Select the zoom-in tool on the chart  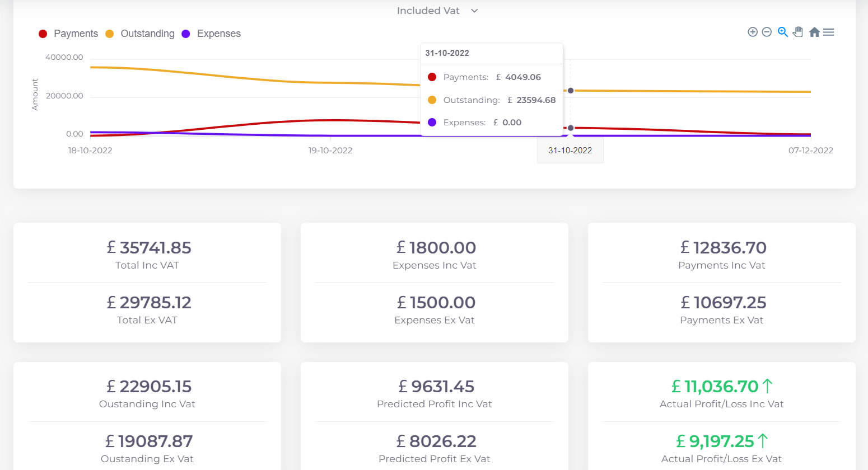[752, 32]
